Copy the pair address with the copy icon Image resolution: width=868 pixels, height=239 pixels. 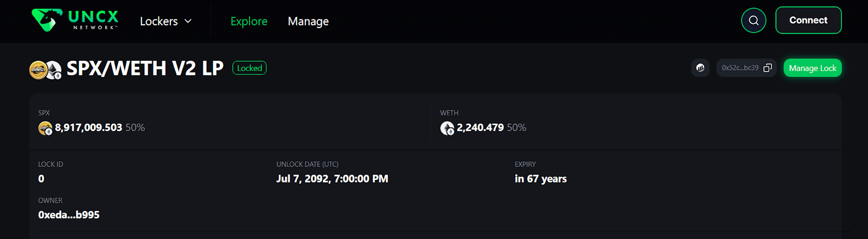point(767,68)
